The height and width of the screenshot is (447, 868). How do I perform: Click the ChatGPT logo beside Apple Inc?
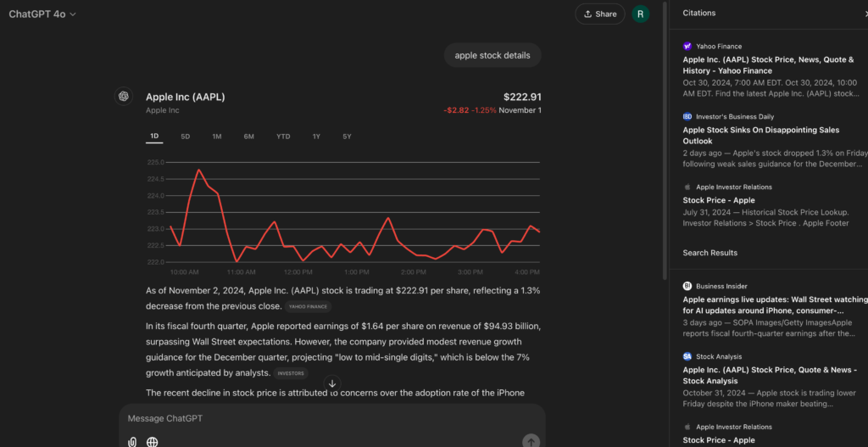(x=124, y=96)
